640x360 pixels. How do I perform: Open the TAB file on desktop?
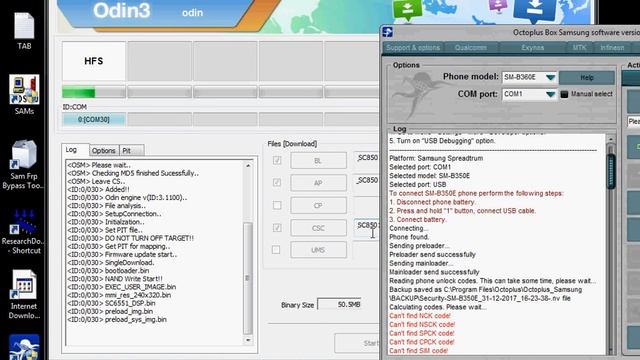(24, 31)
